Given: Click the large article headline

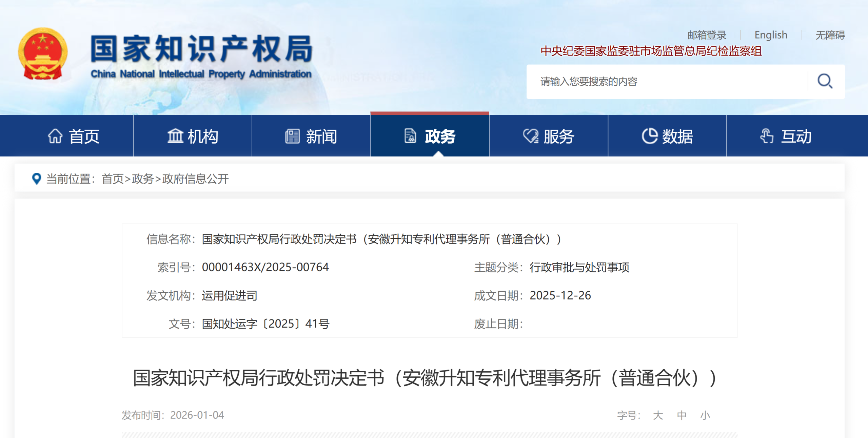Looking at the screenshot, I should click(x=425, y=378).
